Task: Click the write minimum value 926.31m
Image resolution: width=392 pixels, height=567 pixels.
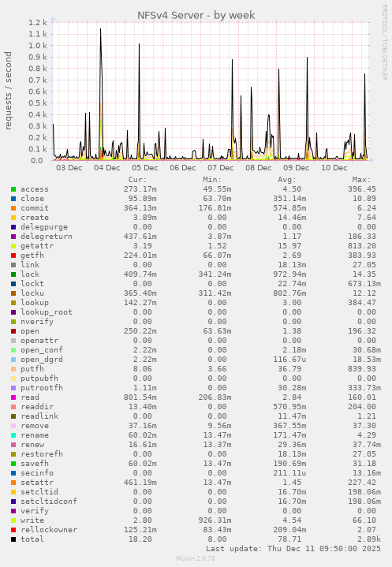Action: tap(215, 520)
